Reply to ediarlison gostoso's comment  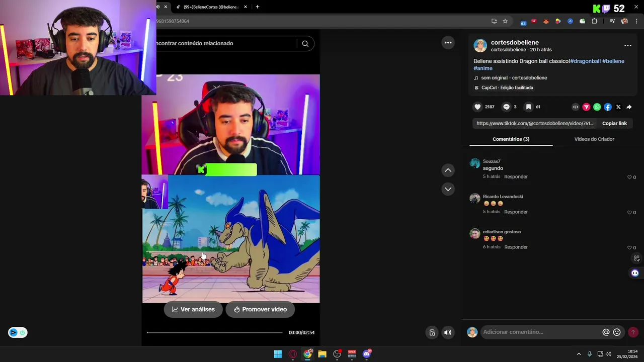pos(516,247)
